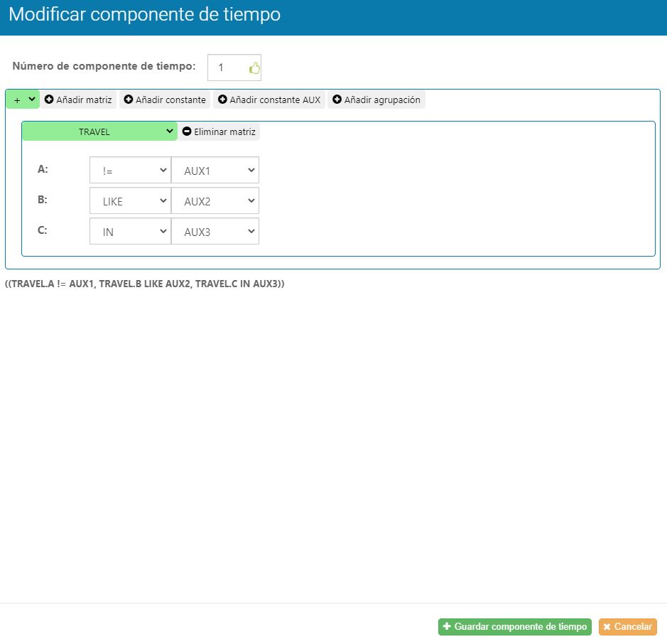
Task: Click the 'Número de componente de tiempo' label
Action: (x=104, y=66)
